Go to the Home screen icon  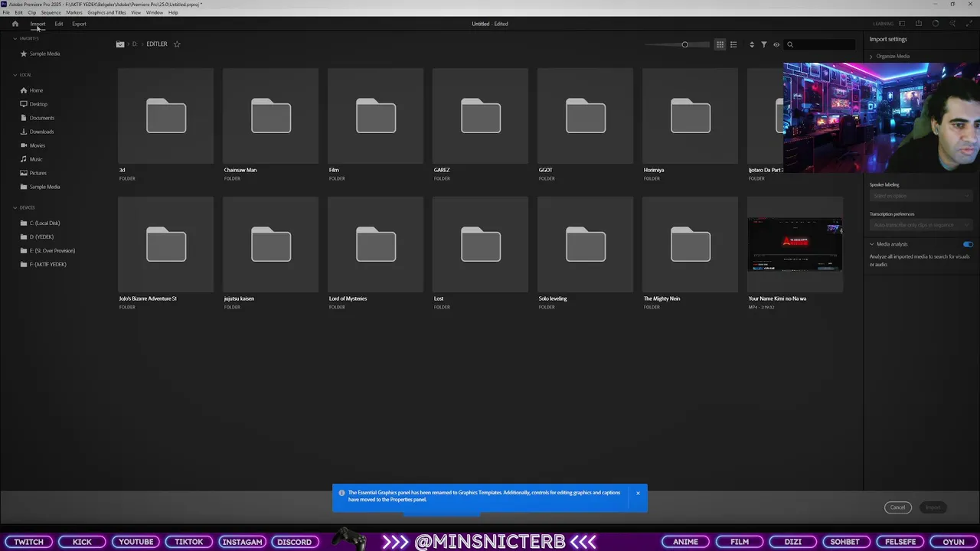point(15,24)
